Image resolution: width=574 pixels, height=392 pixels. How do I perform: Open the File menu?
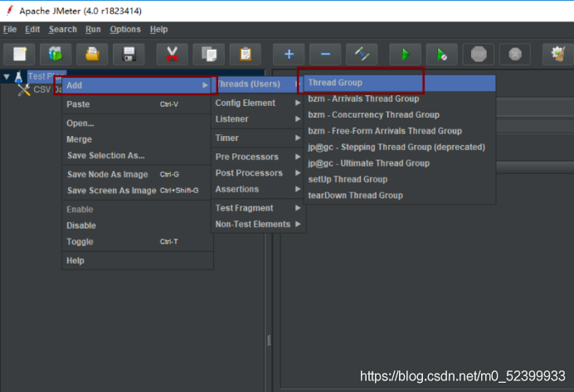point(10,29)
